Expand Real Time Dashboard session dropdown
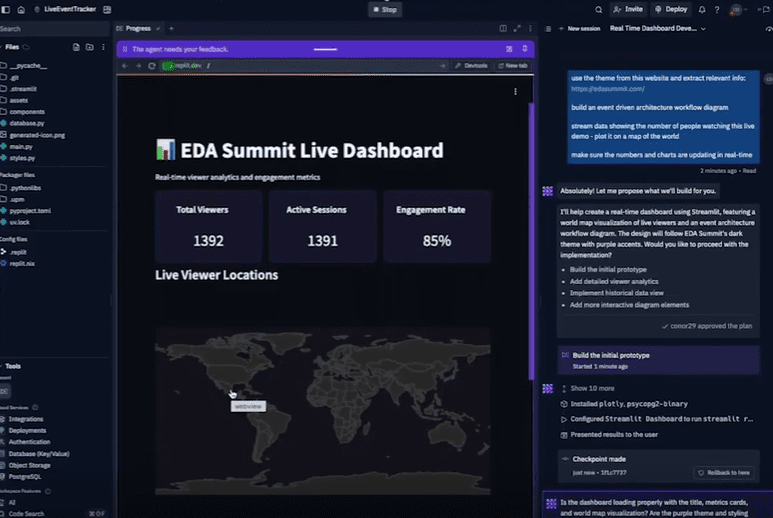The image size is (773, 518). tap(703, 29)
